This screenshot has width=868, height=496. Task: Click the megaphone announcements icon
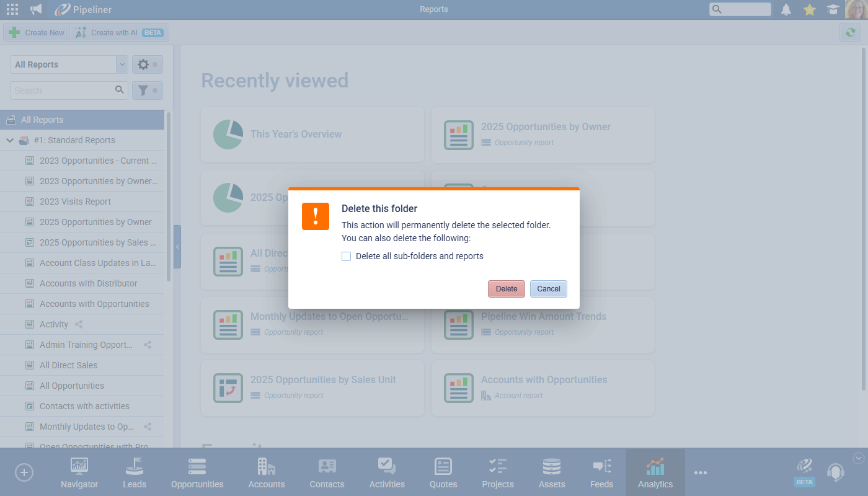tap(37, 9)
